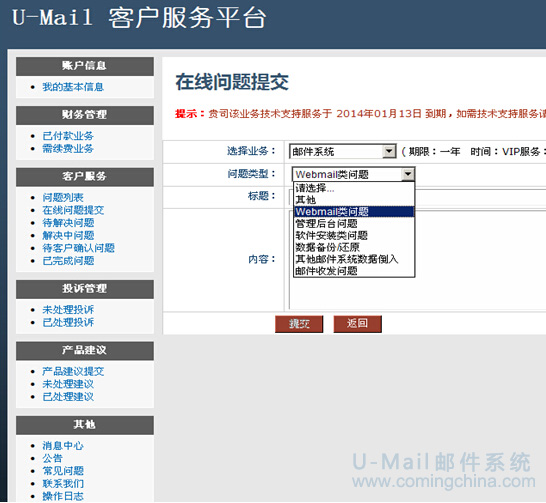Select 数据备份/还原 option
This screenshot has height=503, width=546.
pyautogui.click(x=354, y=247)
